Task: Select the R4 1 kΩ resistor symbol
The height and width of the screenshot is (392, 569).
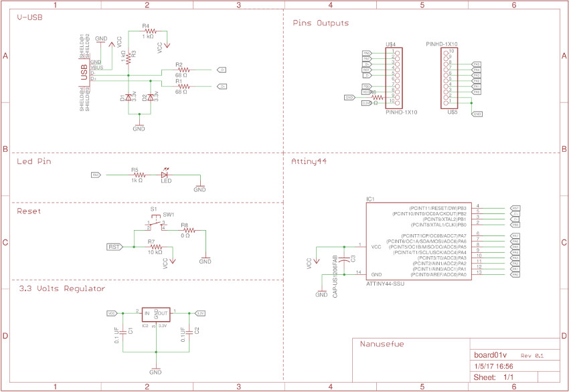Action: [x=151, y=31]
